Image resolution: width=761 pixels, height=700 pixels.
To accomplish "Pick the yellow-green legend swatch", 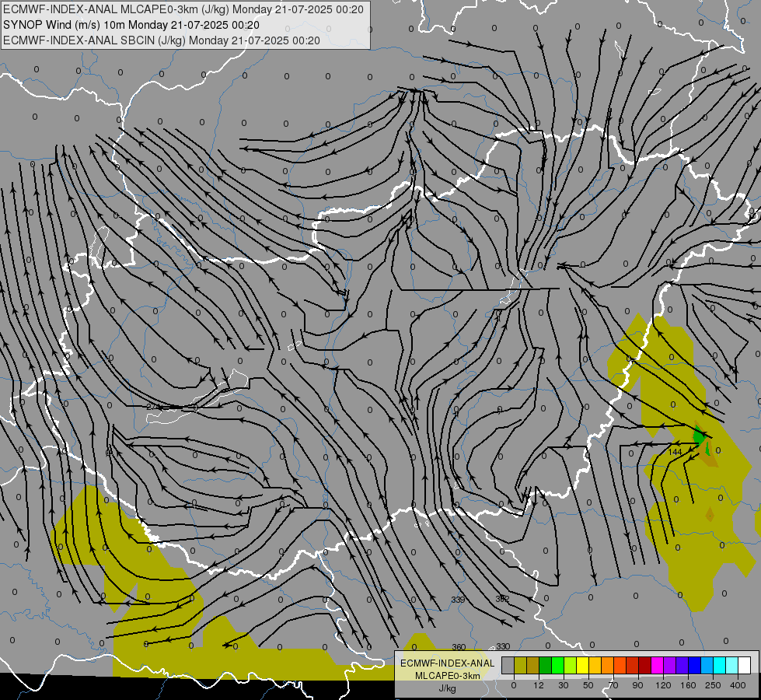I will pyautogui.click(x=571, y=665).
